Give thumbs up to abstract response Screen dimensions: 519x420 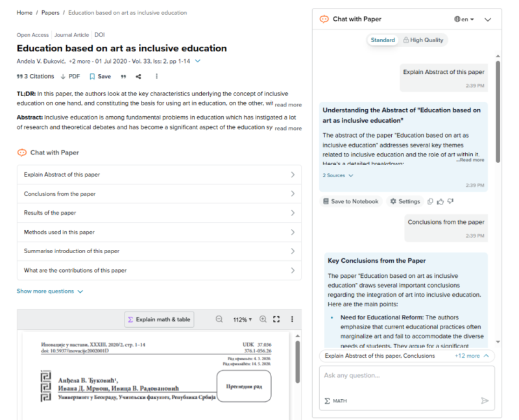pos(440,201)
